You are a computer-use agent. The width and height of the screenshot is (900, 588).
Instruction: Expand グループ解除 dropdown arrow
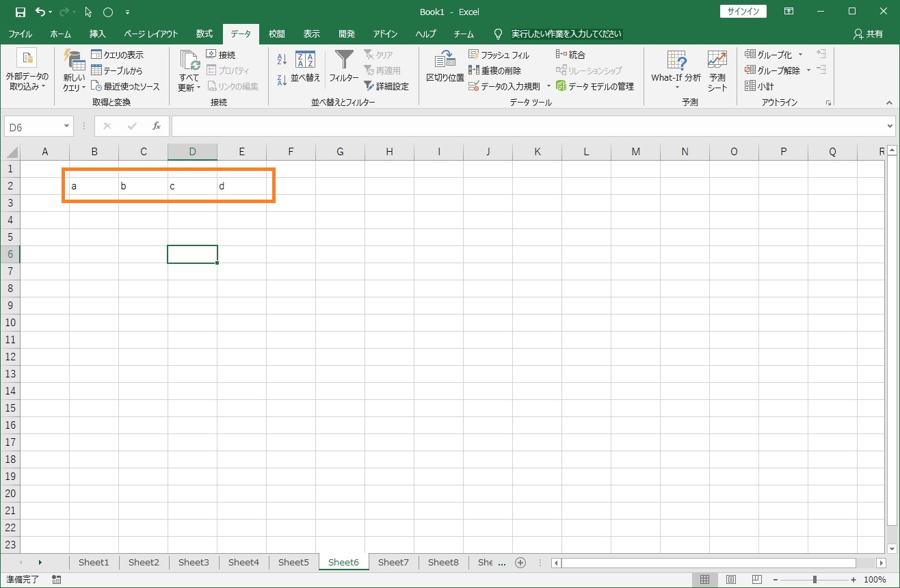pyautogui.click(x=808, y=70)
